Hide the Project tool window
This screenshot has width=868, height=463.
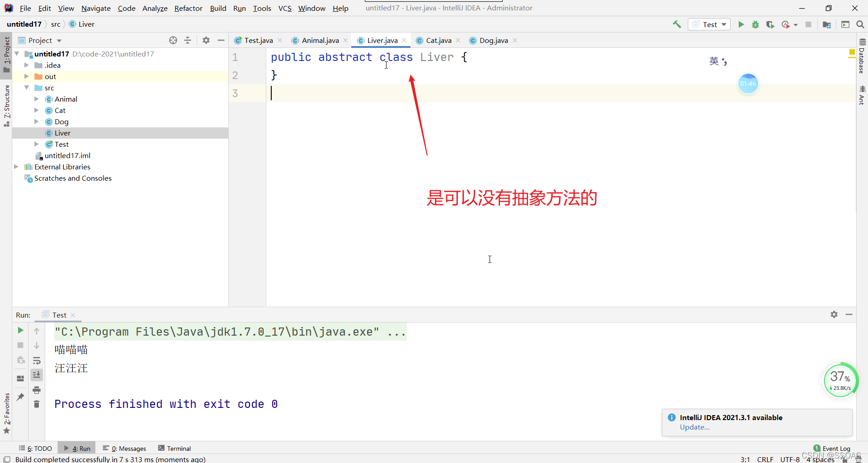pyautogui.click(x=221, y=40)
